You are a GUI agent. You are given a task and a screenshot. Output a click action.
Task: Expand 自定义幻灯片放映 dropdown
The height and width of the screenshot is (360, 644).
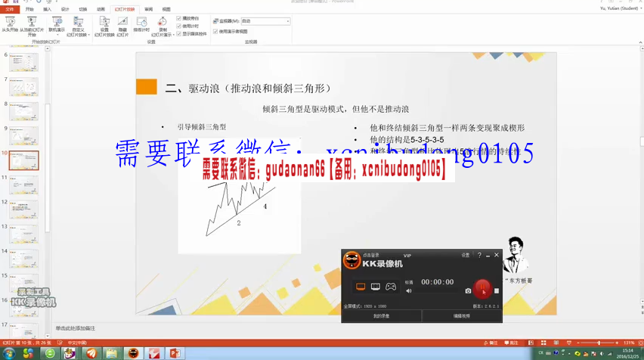[x=78, y=30]
